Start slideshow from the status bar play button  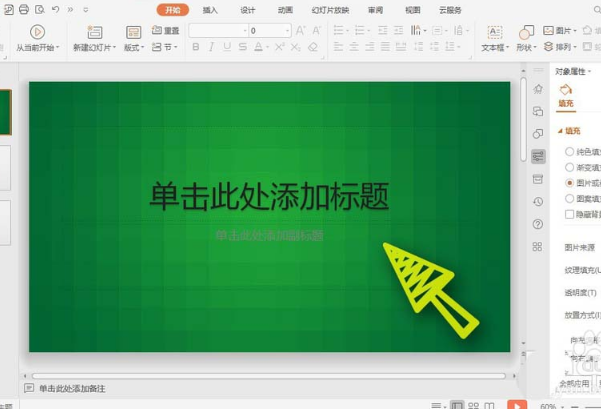tap(517, 405)
